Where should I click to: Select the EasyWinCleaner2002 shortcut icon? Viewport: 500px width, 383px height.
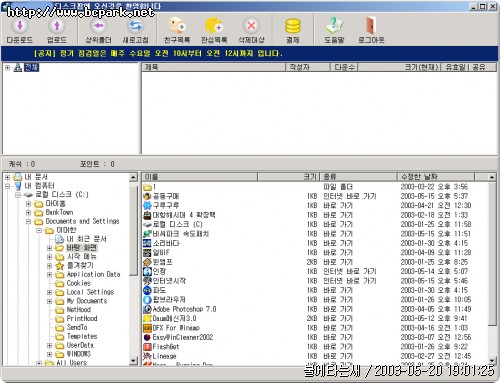click(147, 337)
